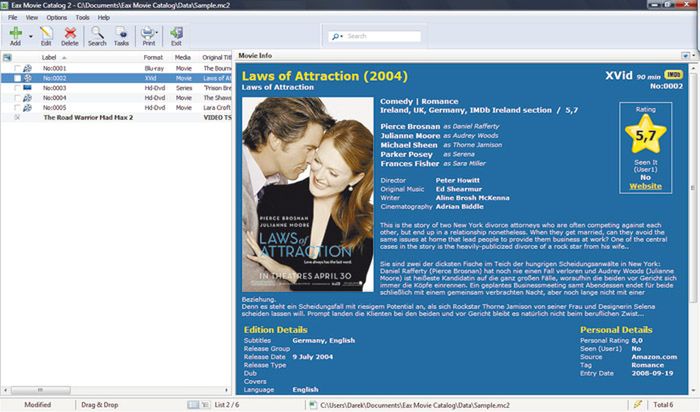Image resolution: width=700 pixels, height=412 pixels.
Task: Click the yellow 5,7 rating star
Action: click(646, 133)
